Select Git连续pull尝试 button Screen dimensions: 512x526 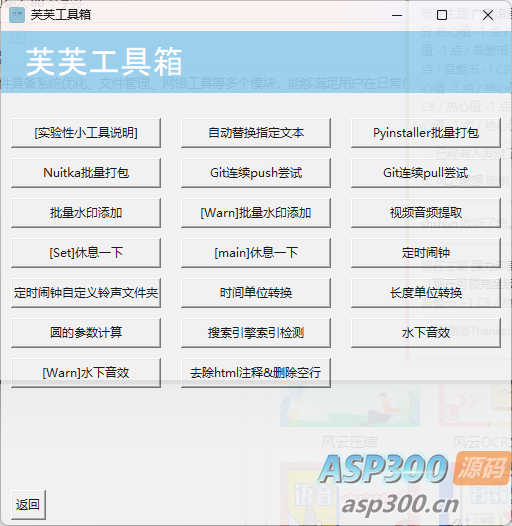(426, 173)
